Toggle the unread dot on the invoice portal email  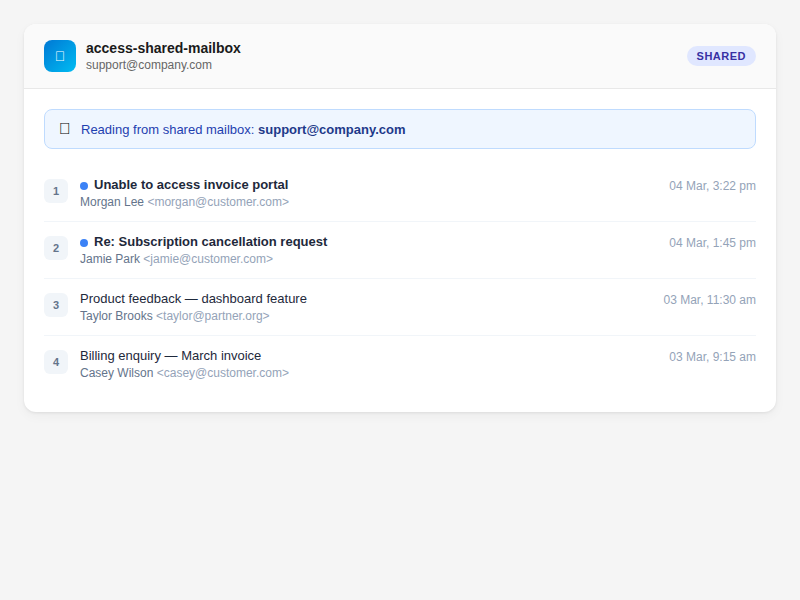pyautogui.click(x=83, y=185)
